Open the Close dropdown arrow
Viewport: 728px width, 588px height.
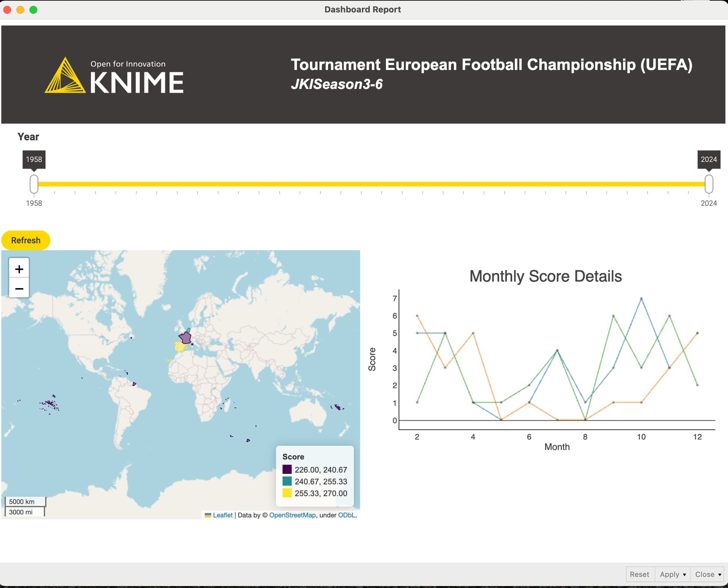(720, 575)
